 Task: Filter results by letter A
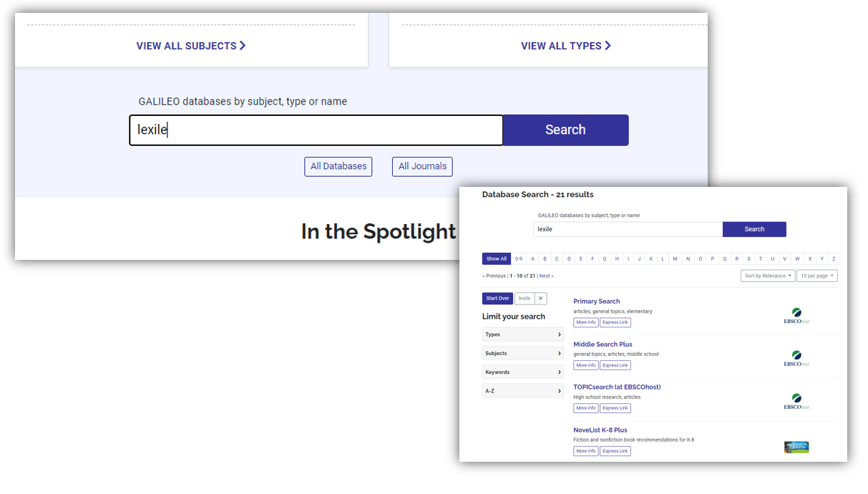532,258
